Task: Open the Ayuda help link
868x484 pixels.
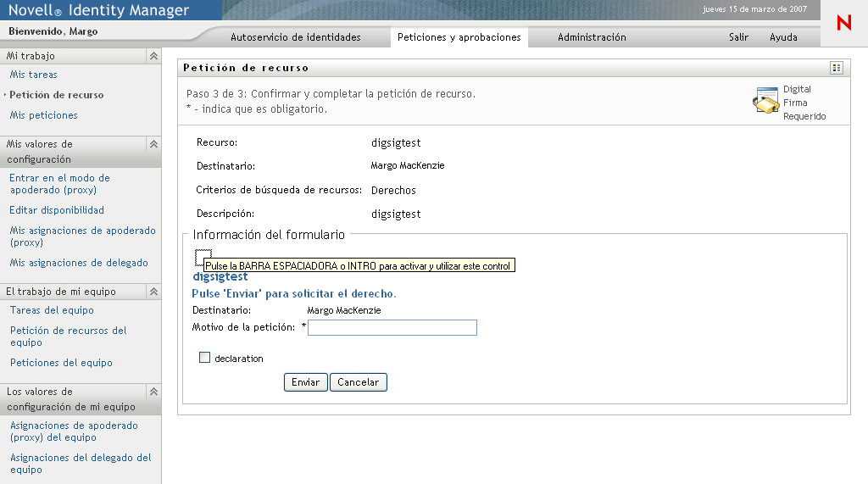Action: tap(783, 37)
